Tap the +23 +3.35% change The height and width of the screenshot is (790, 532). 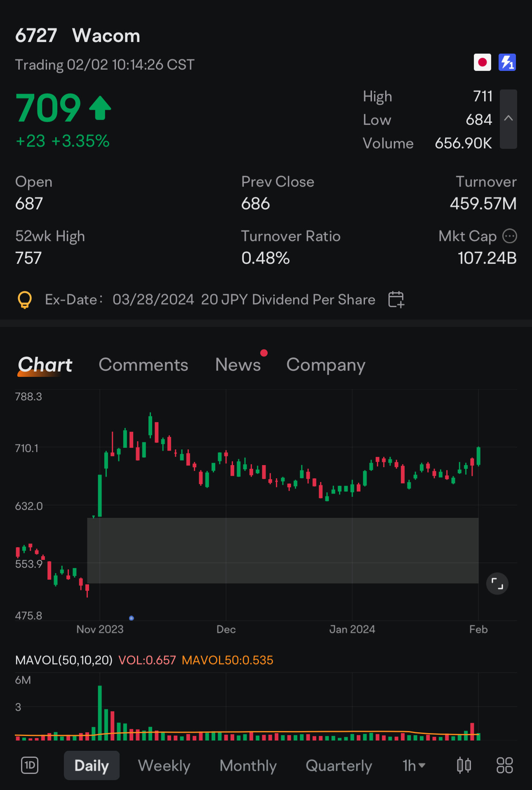(63, 141)
